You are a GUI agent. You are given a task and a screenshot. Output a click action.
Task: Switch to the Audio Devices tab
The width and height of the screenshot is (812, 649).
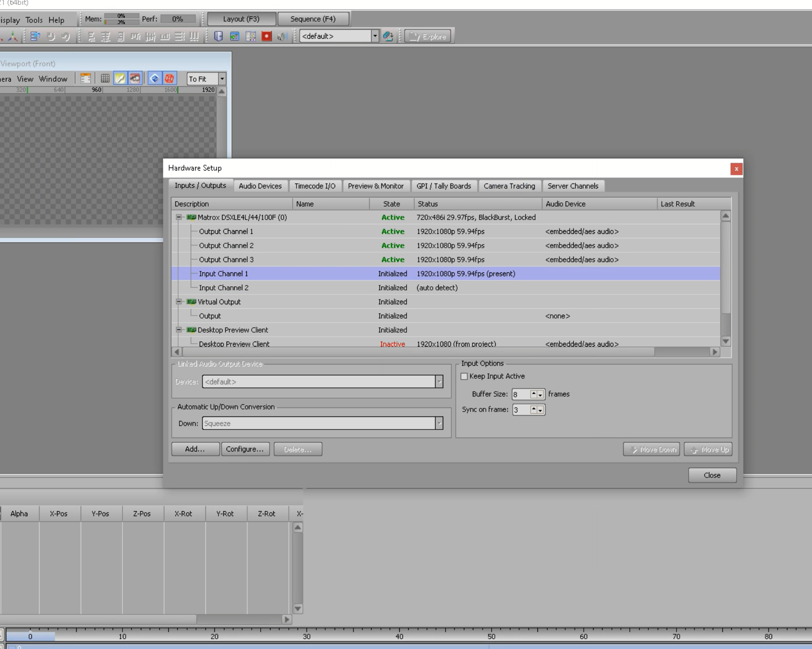click(x=260, y=186)
